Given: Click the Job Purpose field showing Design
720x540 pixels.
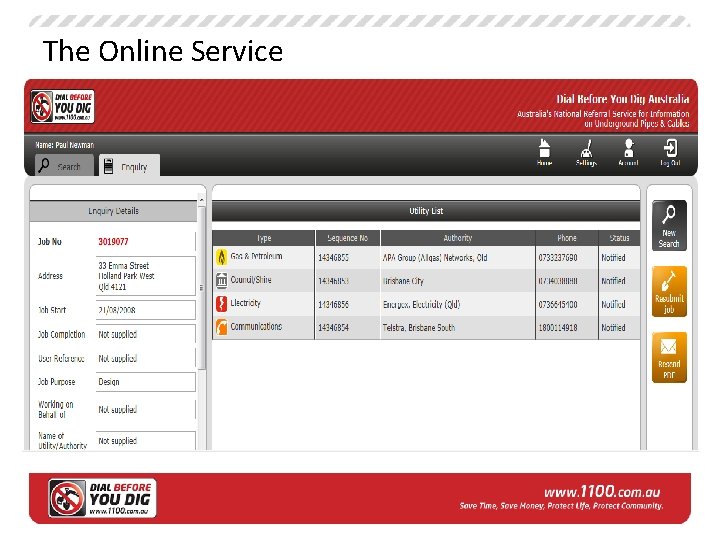Looking at the screenshot, I should [146, 382].
